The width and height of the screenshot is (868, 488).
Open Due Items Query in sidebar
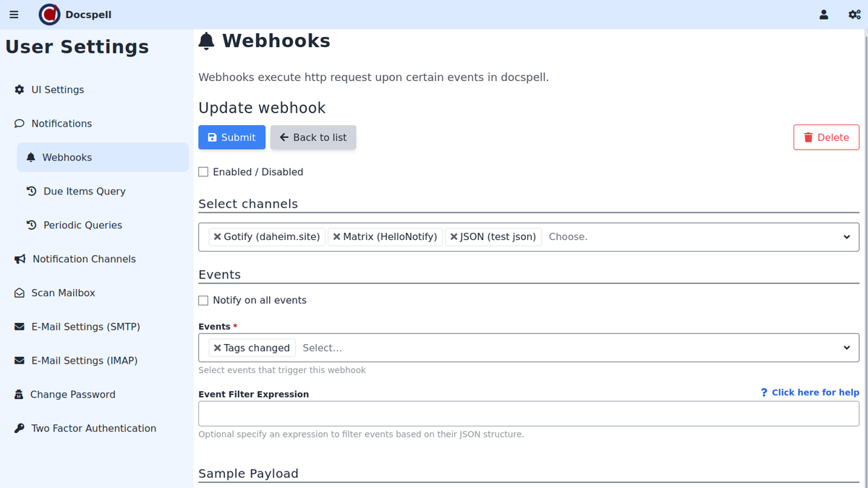point(84,192)
